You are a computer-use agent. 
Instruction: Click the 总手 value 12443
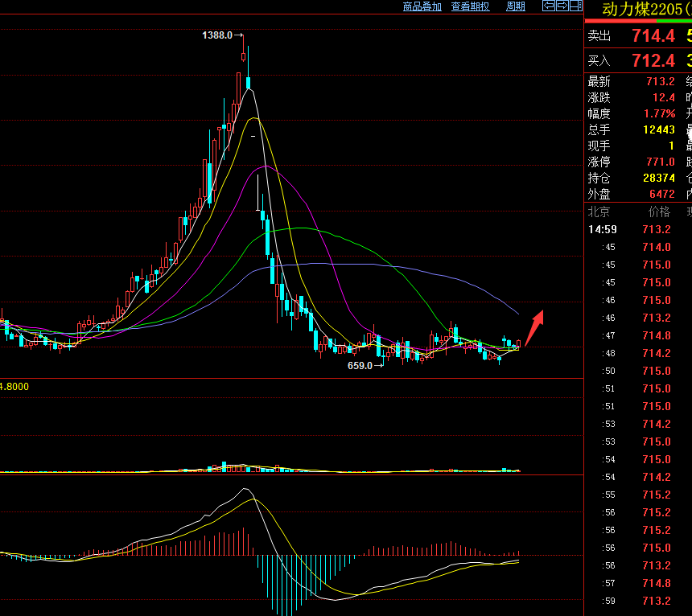click(659, 129)
